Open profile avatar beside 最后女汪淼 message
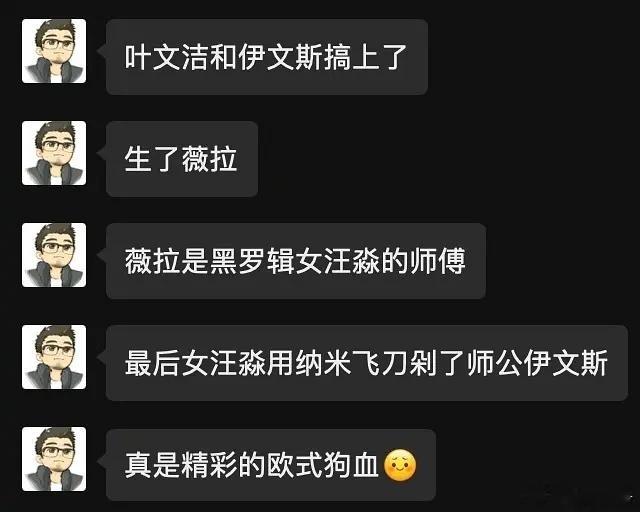This screenshot has height=512, width=640. coord(54,357)
